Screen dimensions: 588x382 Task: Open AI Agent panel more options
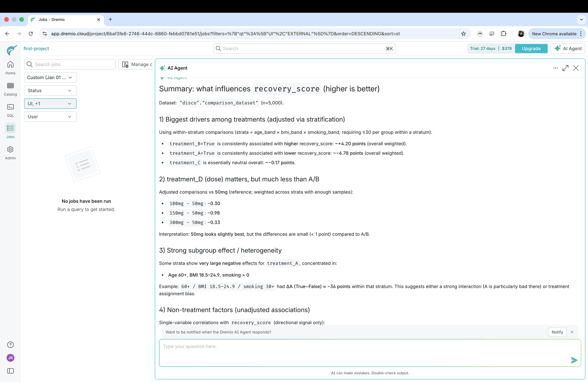[x=556, y=68]
